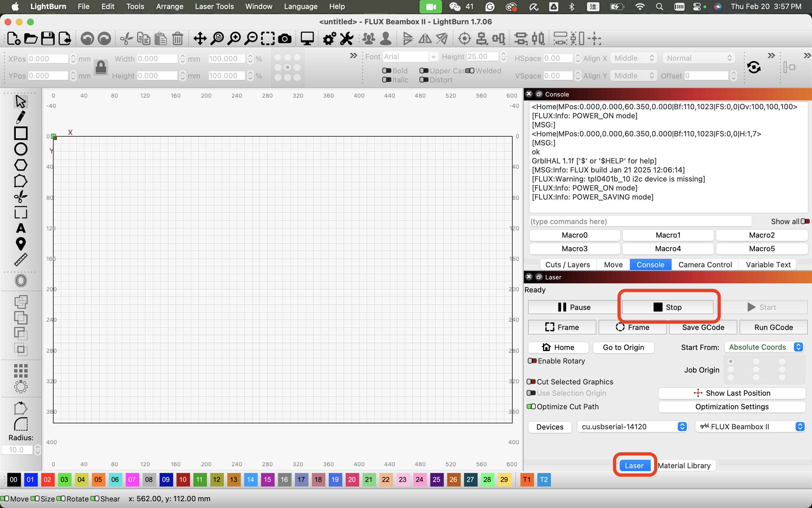Select the Offset Shapes tool

pos(21,281)
